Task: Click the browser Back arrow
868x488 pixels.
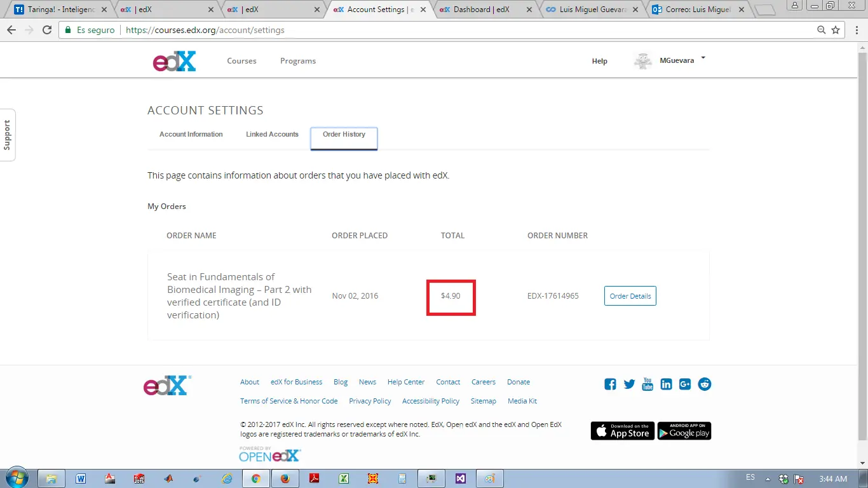Action: (x=11, y=30)
